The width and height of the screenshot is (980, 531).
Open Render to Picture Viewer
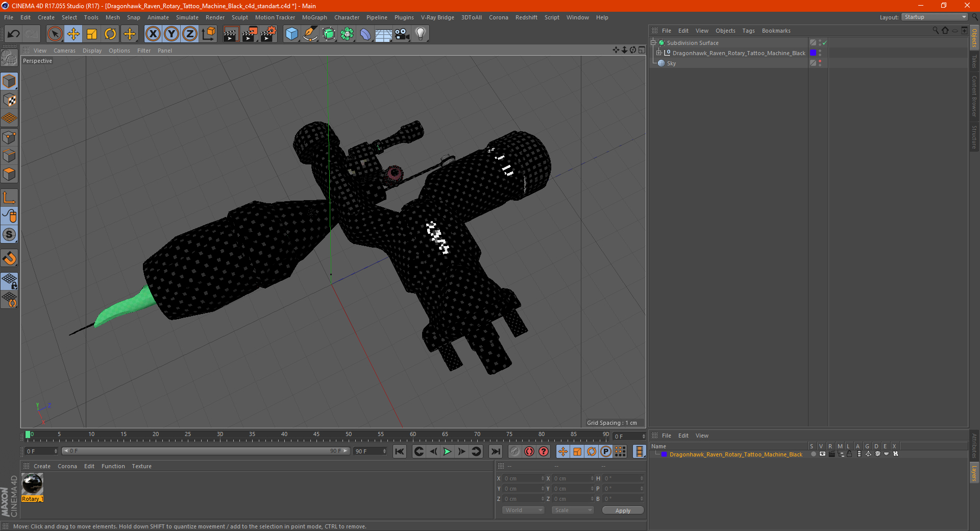point(250,34)
